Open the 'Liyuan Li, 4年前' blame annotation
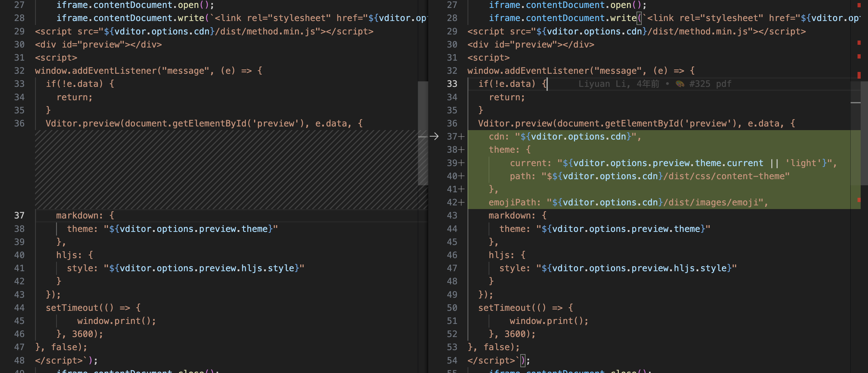This screenshot has height=373, width=868. [x=618, y=84]
